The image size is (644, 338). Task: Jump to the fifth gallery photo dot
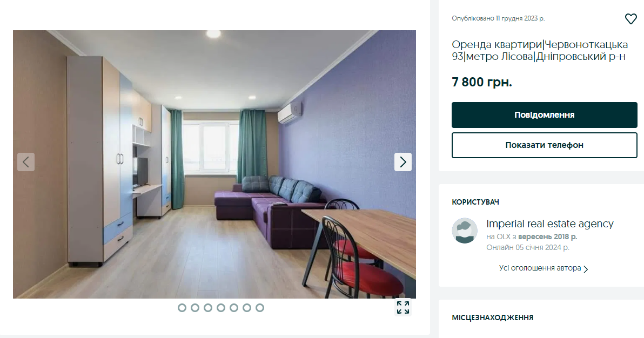[234, 308]
